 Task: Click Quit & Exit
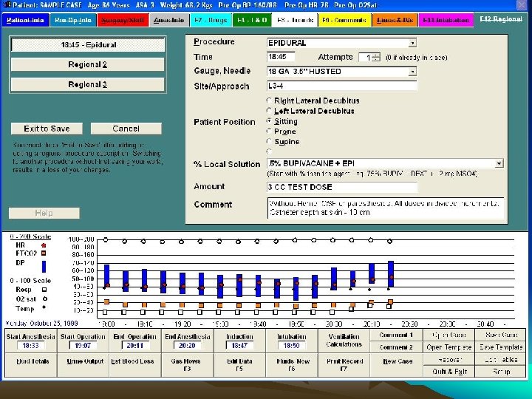click(x=449, y=372)
